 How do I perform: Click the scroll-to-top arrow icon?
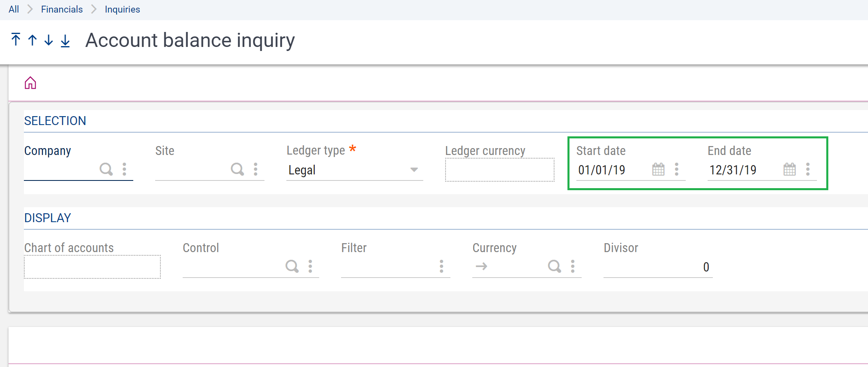point(15,40)
